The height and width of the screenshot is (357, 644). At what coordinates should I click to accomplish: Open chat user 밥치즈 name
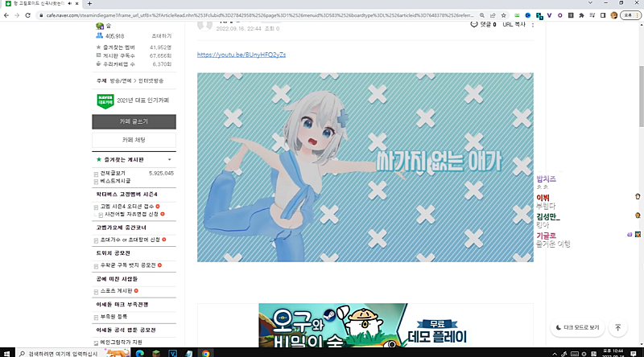coord(546,179)
